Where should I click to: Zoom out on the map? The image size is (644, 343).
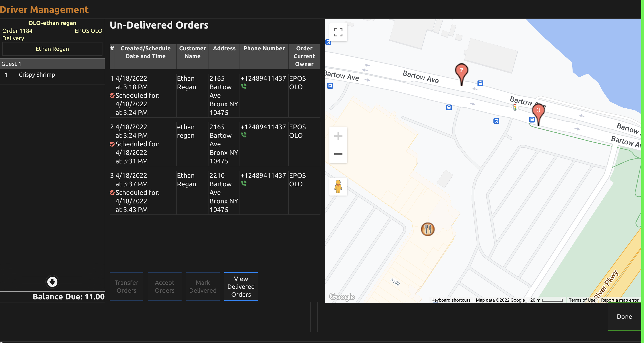click(x=338, y=154)
